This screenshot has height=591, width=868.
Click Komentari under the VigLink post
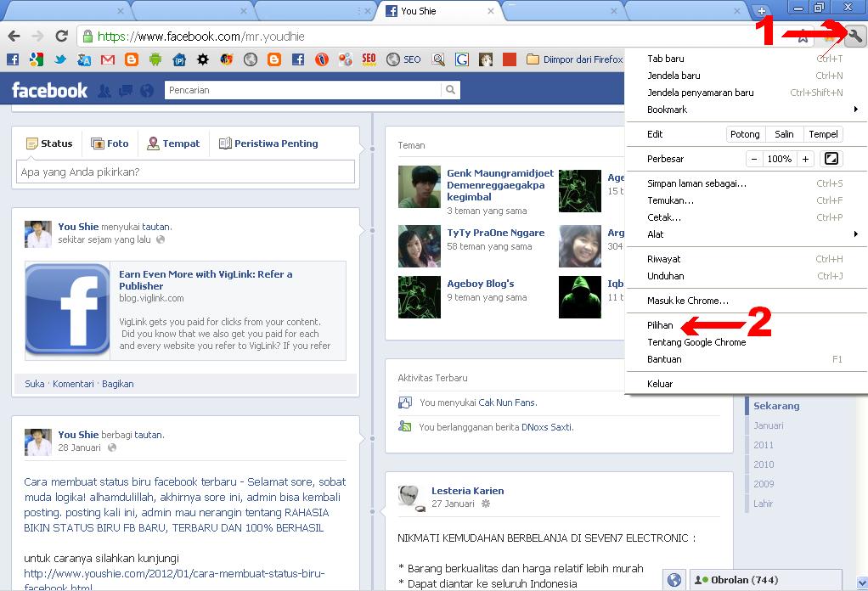coord(73,384)
